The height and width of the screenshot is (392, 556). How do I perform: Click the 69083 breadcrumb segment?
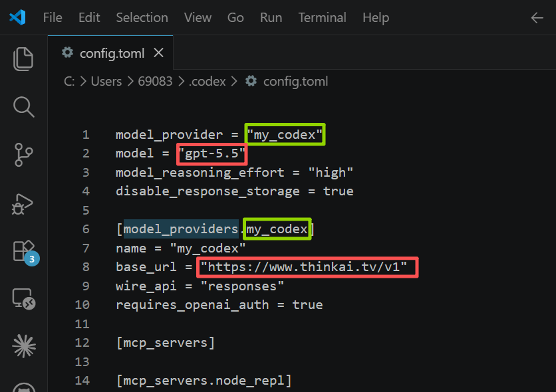click(x=155, y=82)
